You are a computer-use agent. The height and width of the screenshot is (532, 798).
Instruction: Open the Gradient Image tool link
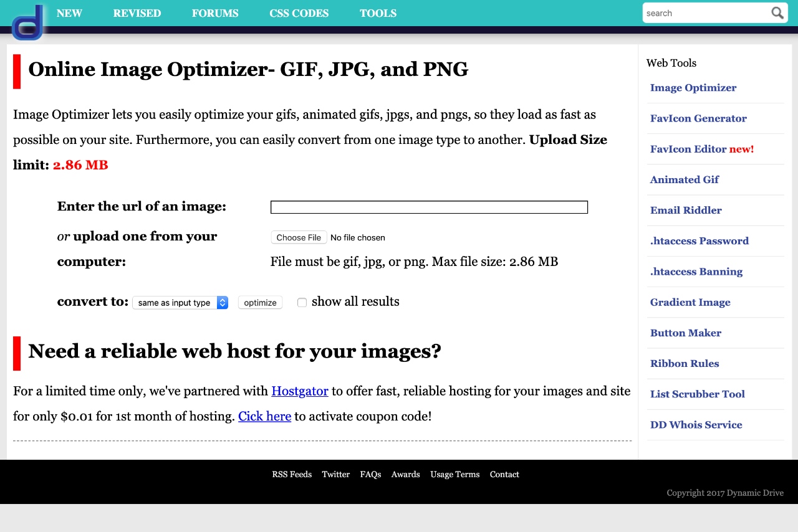click(x=690, y=302)
